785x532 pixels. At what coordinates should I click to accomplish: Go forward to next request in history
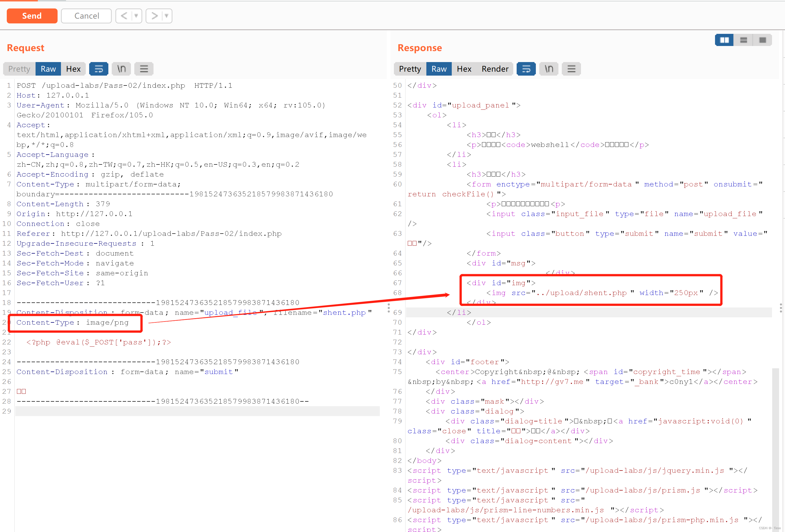[154, 16]
